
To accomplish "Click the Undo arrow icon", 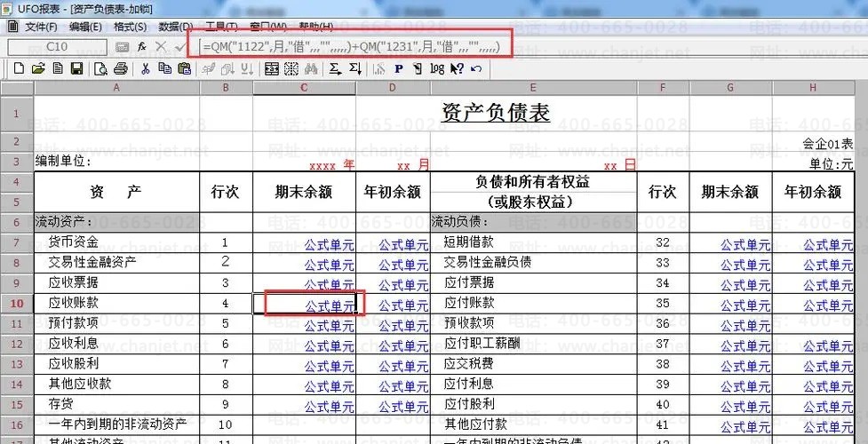I will [x=476, y=68].
